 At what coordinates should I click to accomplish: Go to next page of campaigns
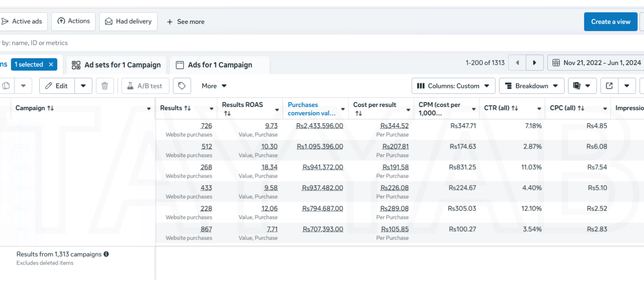click(535, 63)
